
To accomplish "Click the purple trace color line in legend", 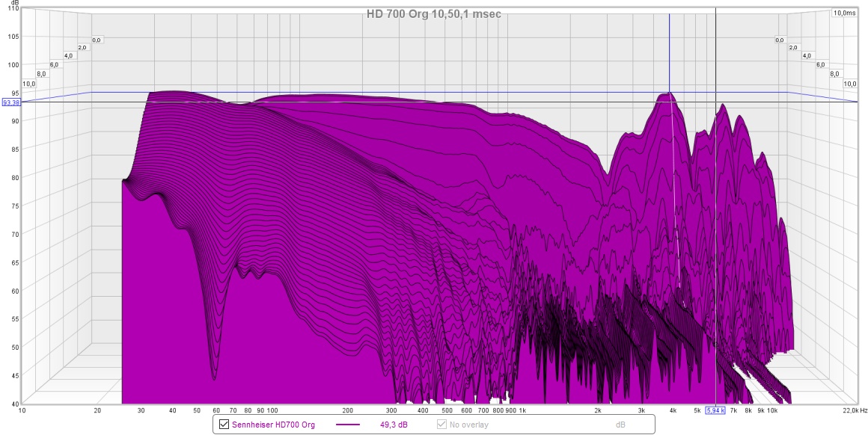I will pos(348,424).
